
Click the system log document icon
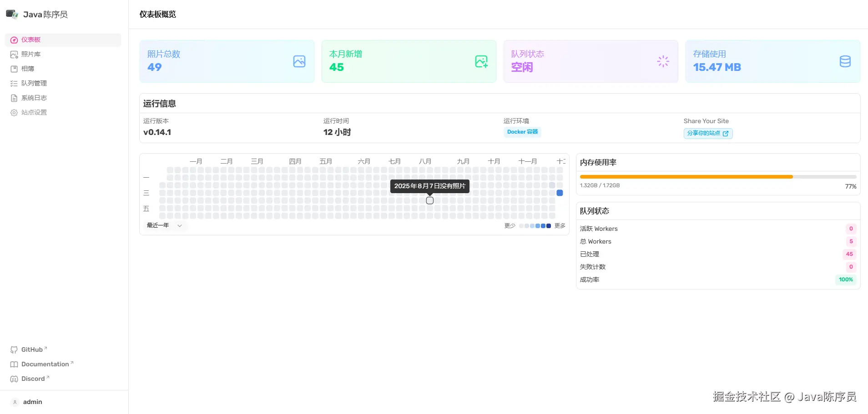14,98
